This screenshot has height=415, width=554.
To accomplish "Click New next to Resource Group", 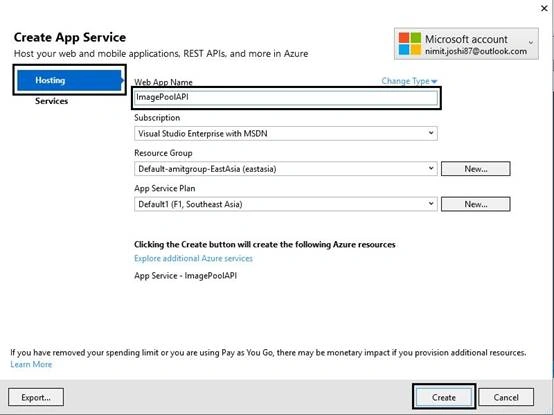I will point(476,169).
